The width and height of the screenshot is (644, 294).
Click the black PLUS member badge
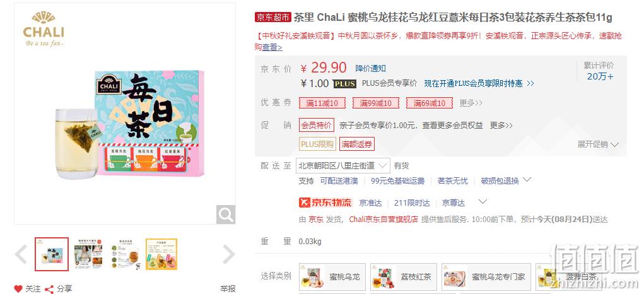pyautogui.click(x=344, y=84)
